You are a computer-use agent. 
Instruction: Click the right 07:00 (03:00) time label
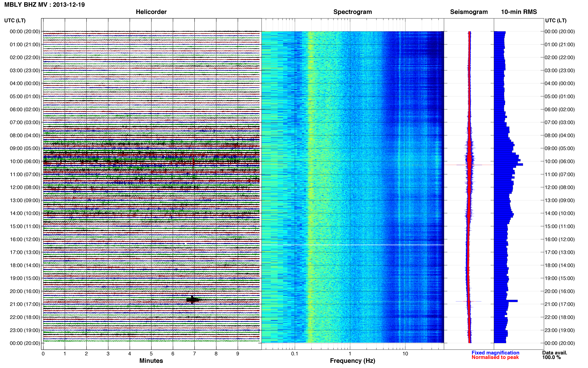click(x=560, y=122)
